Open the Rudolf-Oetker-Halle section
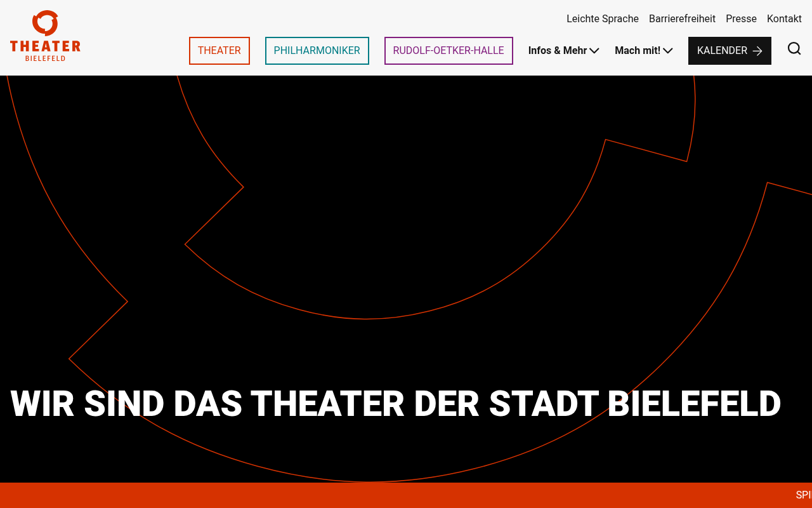 coord(449,51)
